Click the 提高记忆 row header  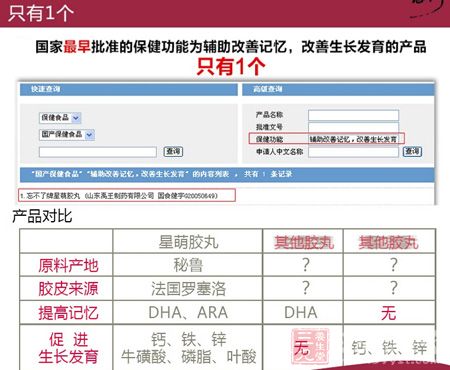click(68, 313)
